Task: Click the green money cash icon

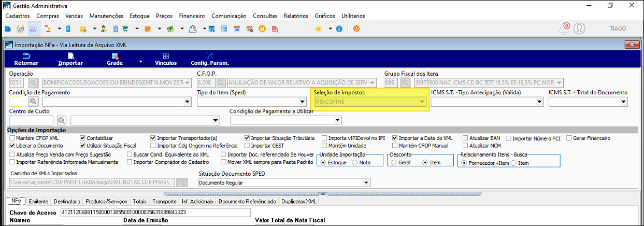Action: [x=170, y=29]
